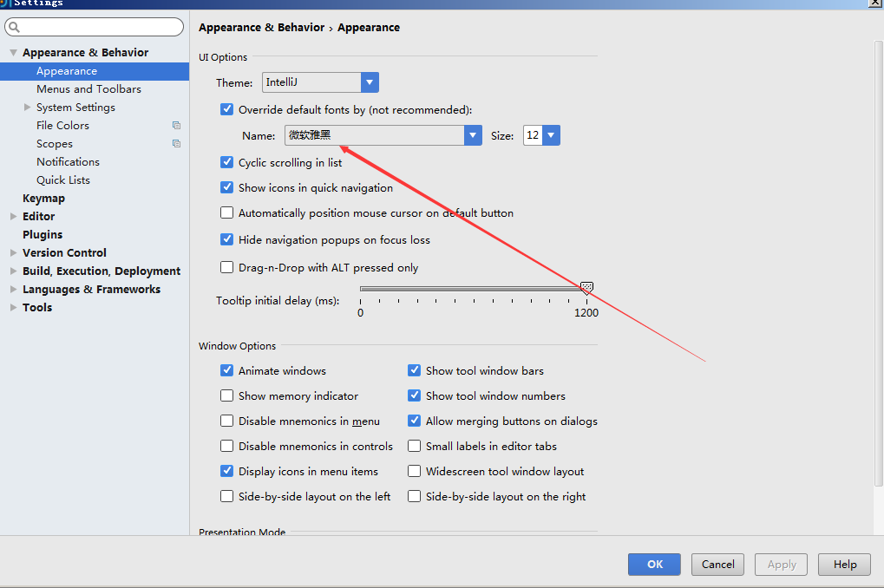
Task: Collapse the Appearance & Behavior section
Action: (13, 53)
